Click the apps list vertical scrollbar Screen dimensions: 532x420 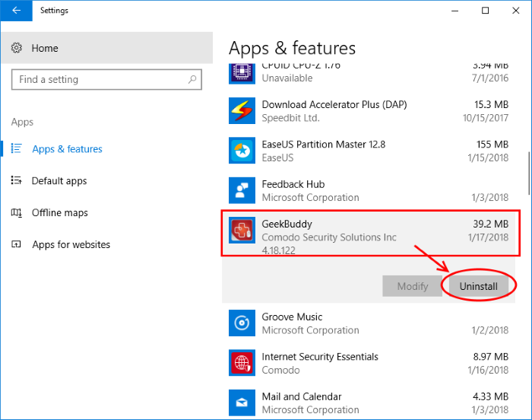(529, 173)
